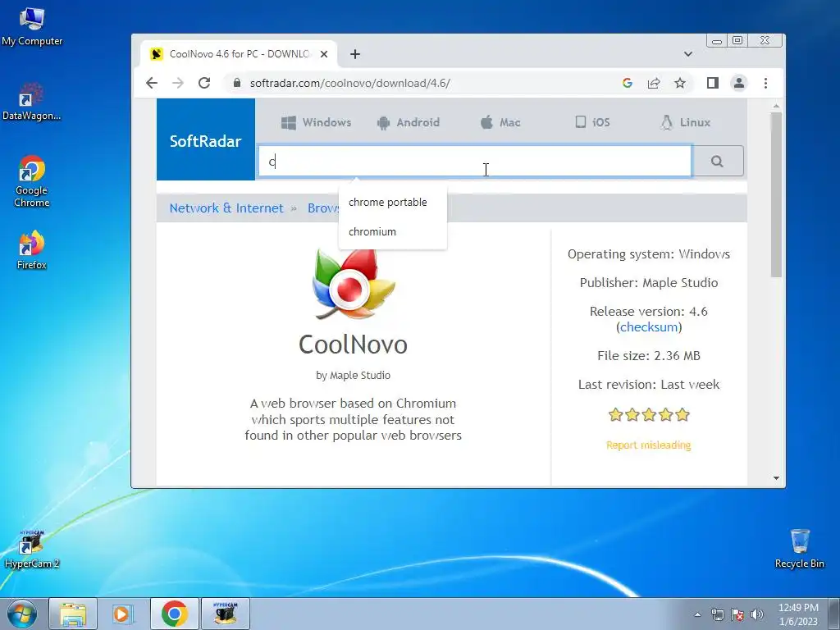Open File Explorer from taskbar

[x=73, y=614]
